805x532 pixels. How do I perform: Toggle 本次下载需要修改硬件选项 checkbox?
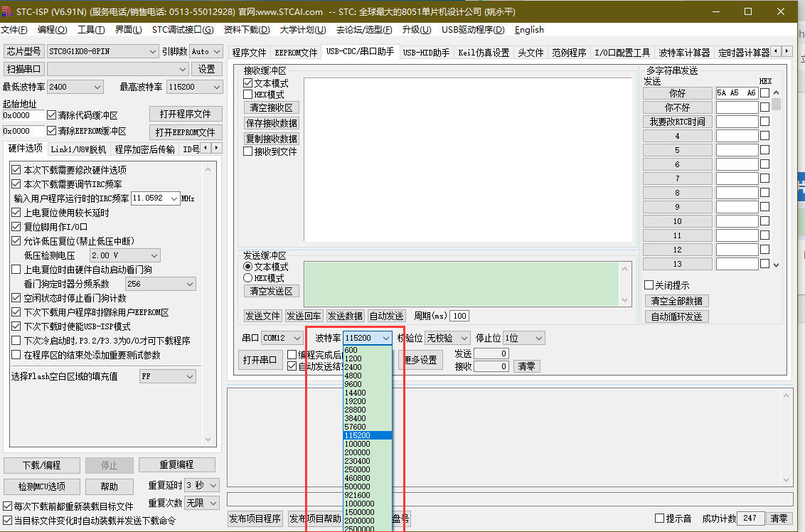coord(16,169)
